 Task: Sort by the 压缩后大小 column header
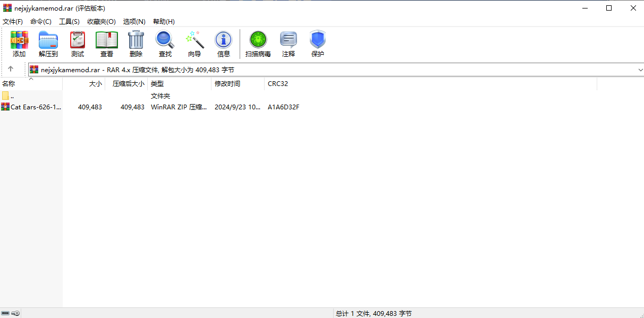tap(126, 84)
